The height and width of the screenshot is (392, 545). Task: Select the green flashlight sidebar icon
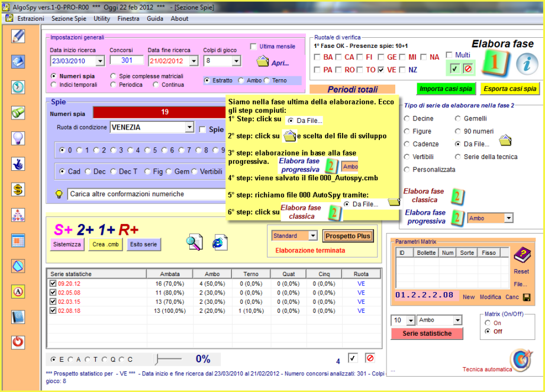pos(18,113)
